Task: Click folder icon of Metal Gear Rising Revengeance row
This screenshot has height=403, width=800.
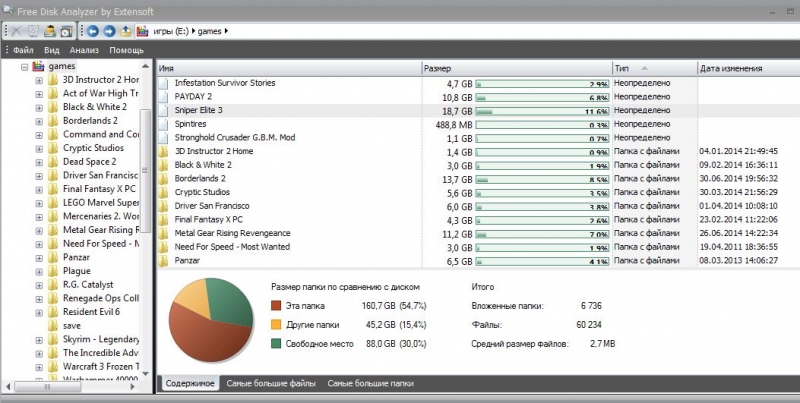Action: [x=163, y=233]
